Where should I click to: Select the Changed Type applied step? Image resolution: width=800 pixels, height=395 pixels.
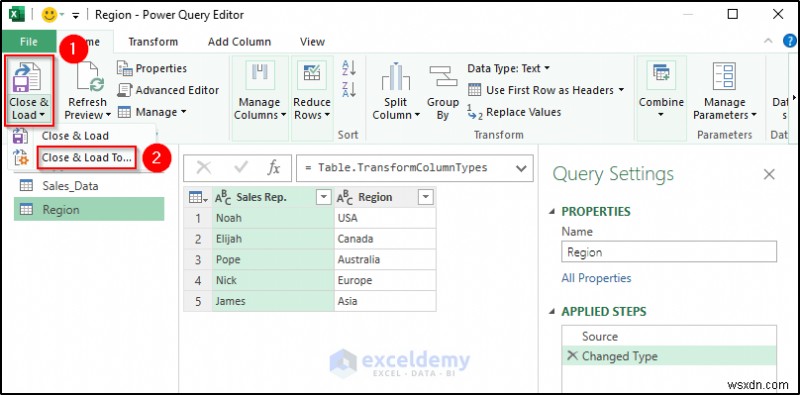pos(669,356)
